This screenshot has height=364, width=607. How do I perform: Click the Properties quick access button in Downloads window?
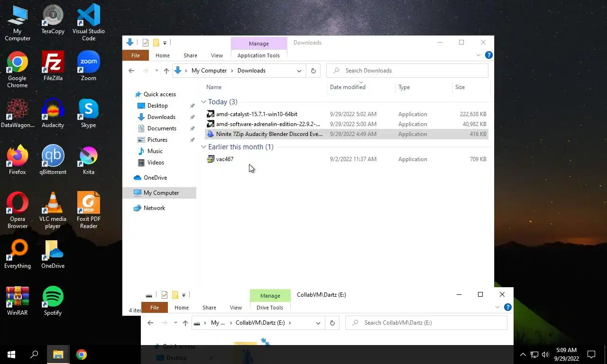click(146, 43)
